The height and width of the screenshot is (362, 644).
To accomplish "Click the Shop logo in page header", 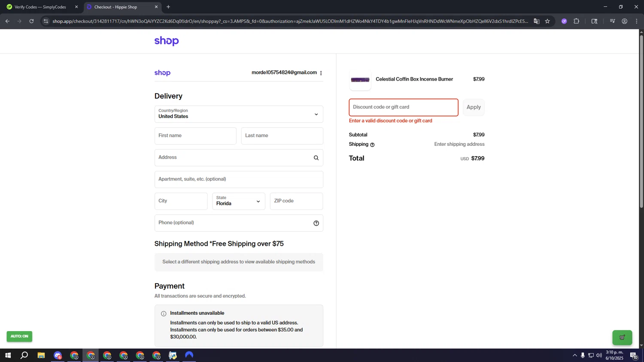I will [x=167, y=41].
